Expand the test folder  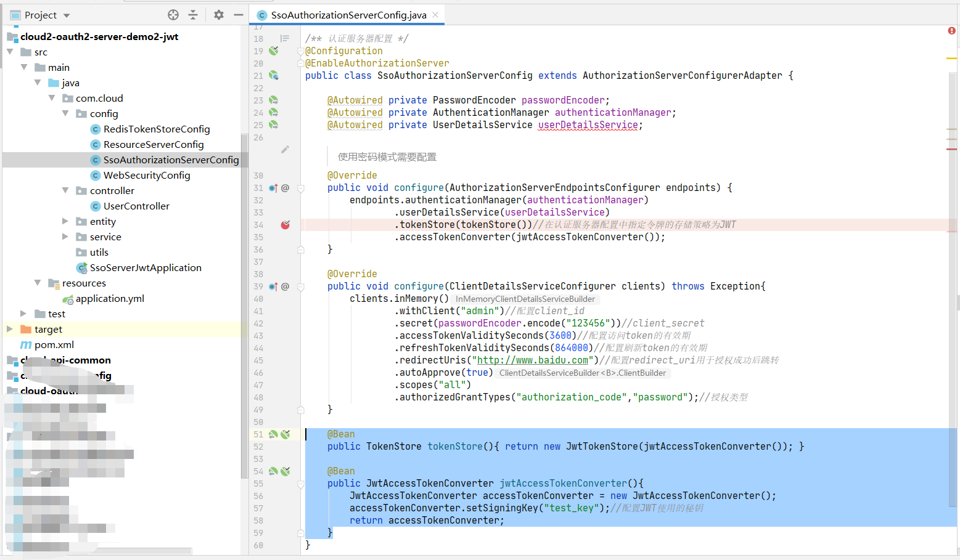(23, 314)
